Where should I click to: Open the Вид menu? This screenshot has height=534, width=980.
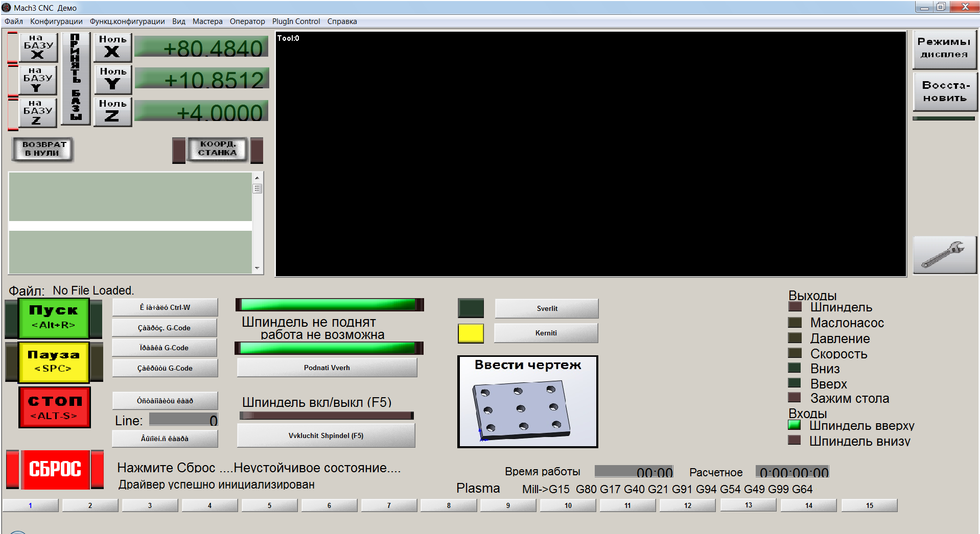(x=179, y=21)
